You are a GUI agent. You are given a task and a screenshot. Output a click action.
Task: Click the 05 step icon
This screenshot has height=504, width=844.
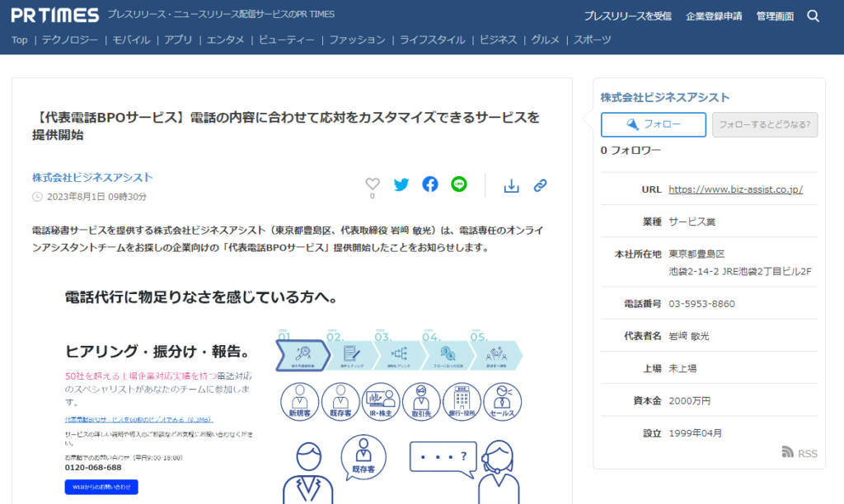pos(495,355)
